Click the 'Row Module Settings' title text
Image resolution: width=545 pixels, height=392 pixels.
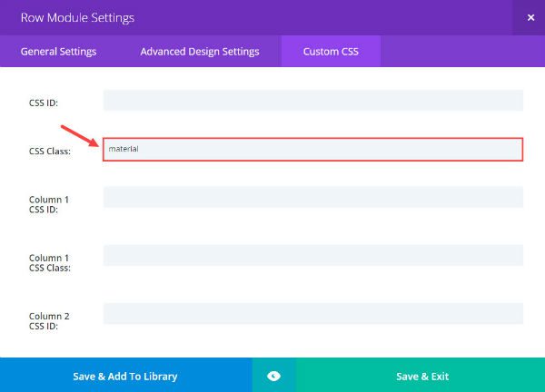[x=77, y=16]
